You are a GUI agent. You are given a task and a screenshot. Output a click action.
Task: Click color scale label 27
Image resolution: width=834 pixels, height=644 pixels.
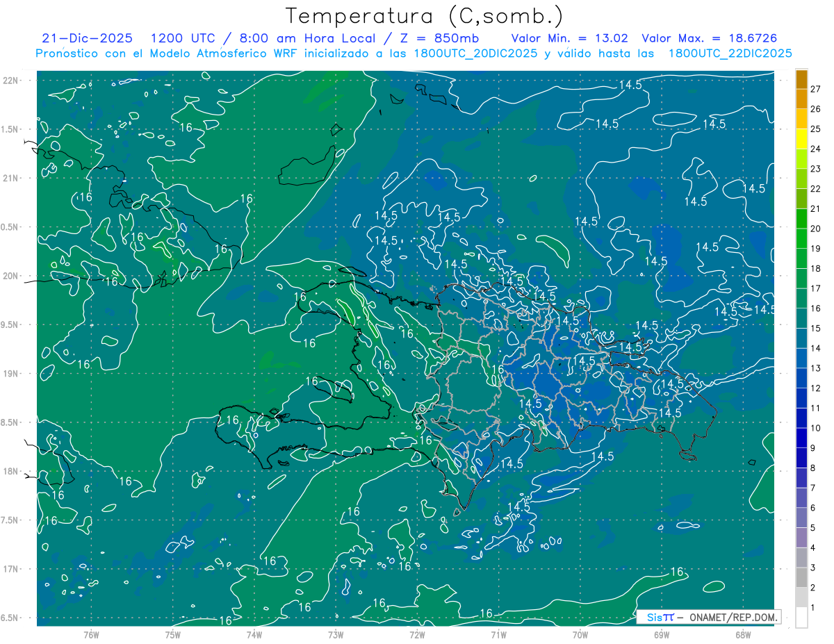tap(815, 89)
